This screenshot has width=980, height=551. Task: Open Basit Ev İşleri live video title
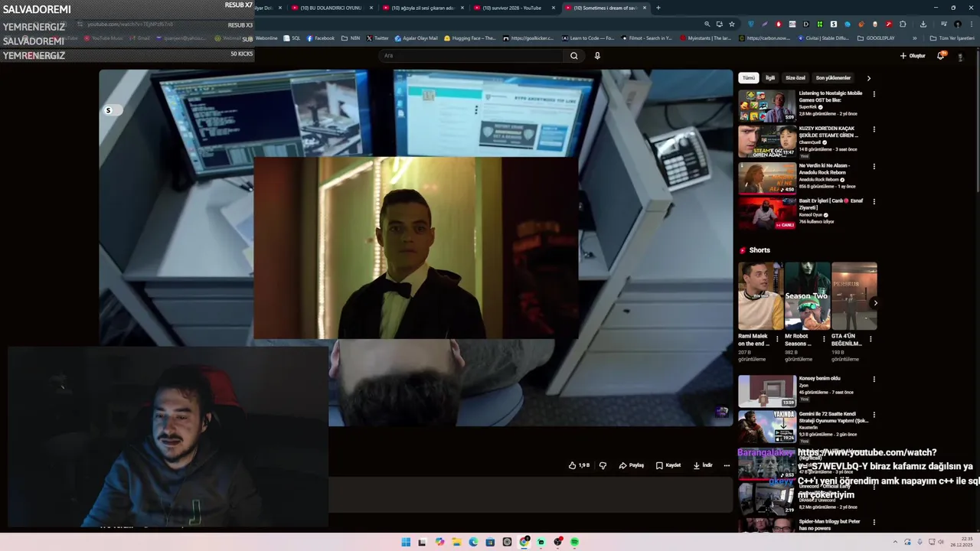pyautogui.click(x=831, y=204)
